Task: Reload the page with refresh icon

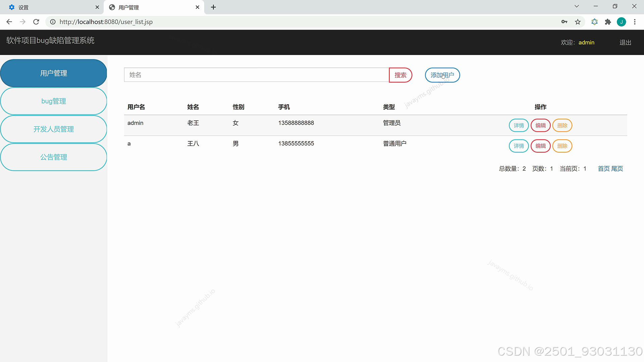Action: point(36,22)
